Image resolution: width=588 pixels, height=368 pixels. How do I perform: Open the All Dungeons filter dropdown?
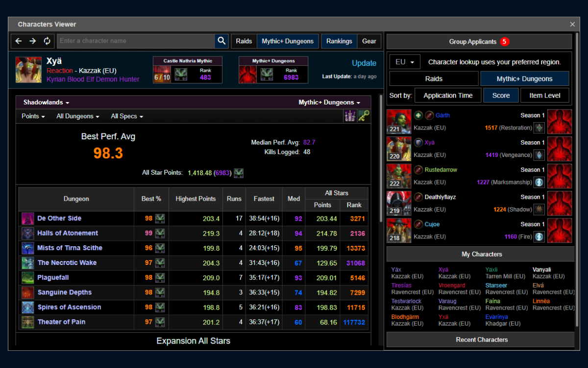78,116
